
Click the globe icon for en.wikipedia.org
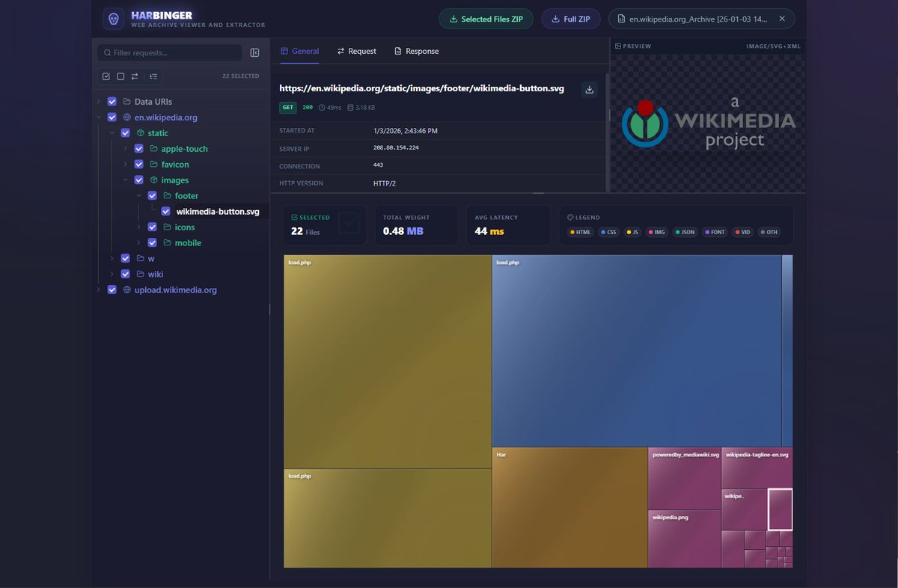127,117
